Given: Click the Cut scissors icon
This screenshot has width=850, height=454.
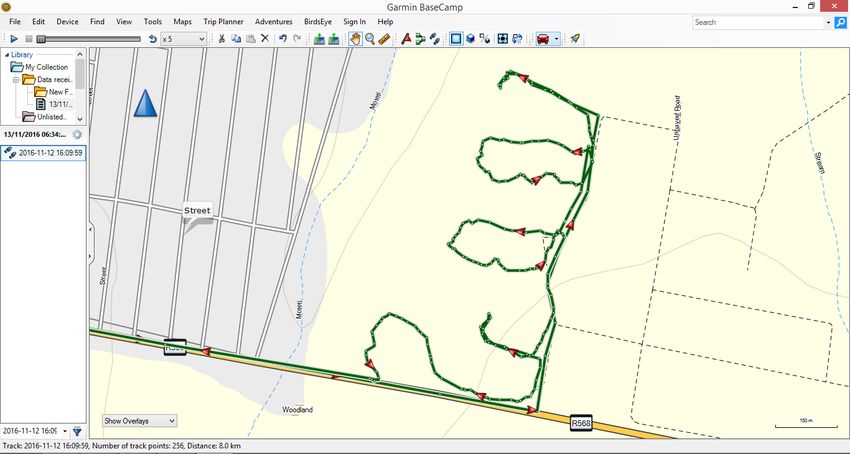Looking at the screenshot, I should 222,39.
